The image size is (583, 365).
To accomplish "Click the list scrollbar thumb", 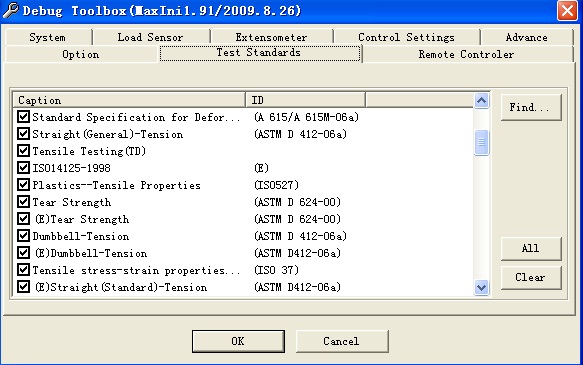I will click(x=481, y=142).
